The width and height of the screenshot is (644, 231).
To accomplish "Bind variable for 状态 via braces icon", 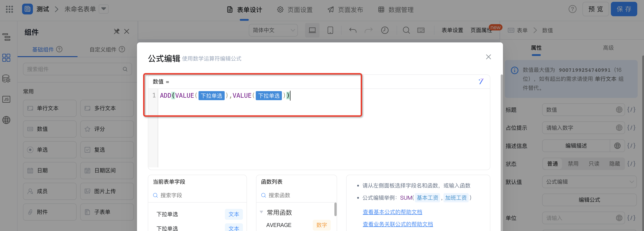I will point(631,164).
